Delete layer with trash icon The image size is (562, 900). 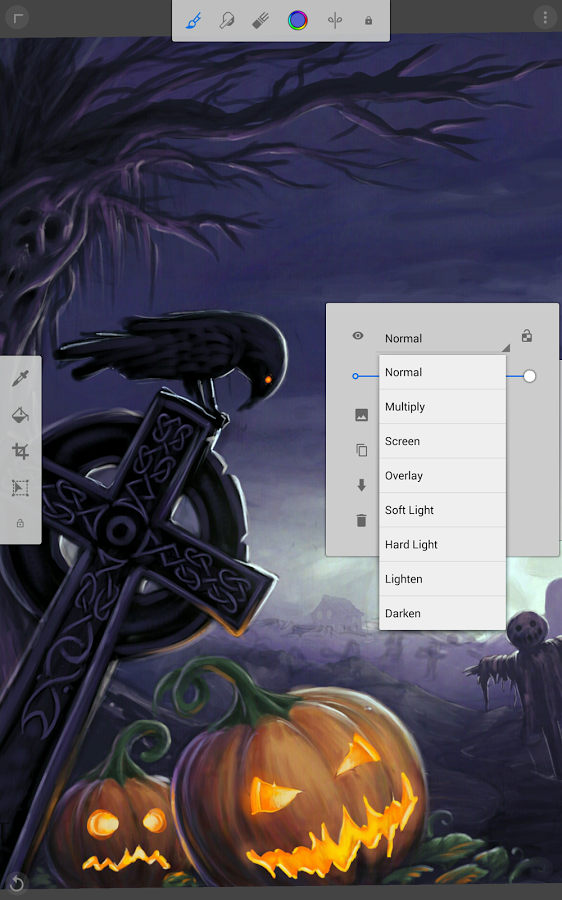(361, 520)
